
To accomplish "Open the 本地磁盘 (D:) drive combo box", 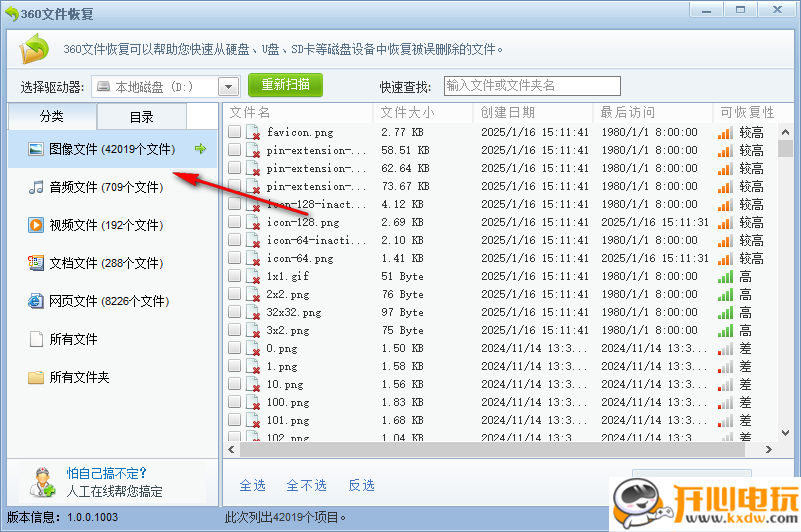I will (166, 87).
